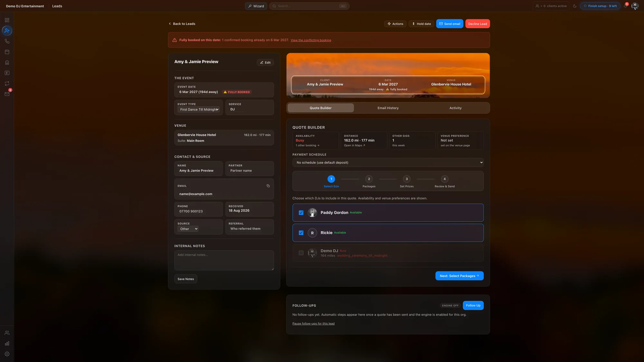Open the Actions menu
This screenshot has height=362, width=644.
click(x=395, y=24)
